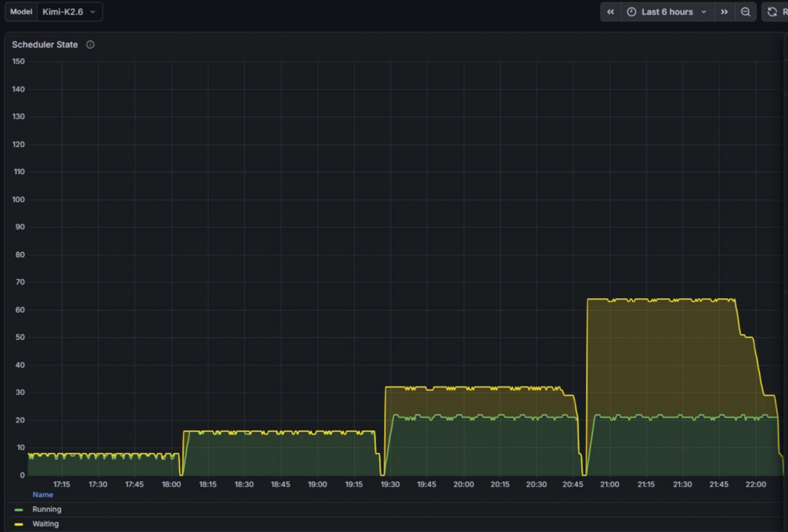Toggle visibility of the Running legend entry
This screenshot has height=532, width=788.
(x=46, y=509)
